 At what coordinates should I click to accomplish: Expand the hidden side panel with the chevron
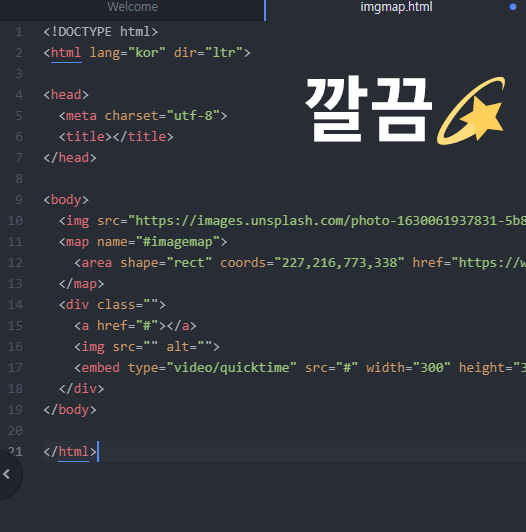6,474
